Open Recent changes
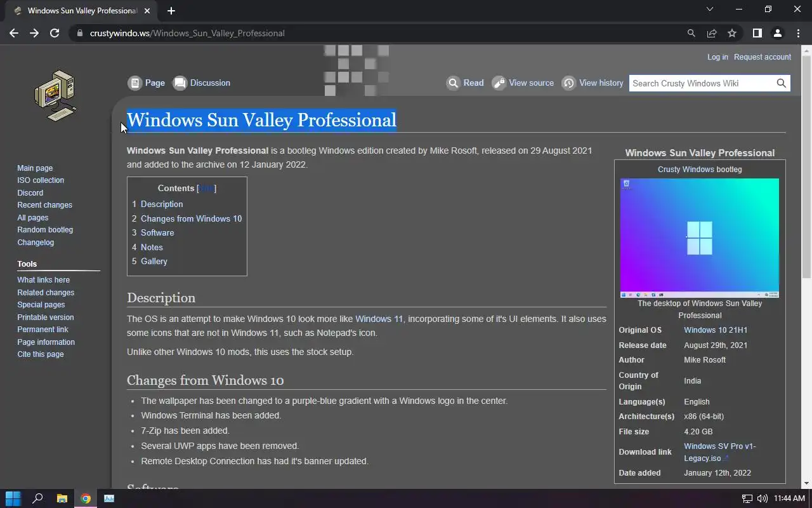Image resolution: width=812 pixels, height=508 pixels. coord(44,205)
